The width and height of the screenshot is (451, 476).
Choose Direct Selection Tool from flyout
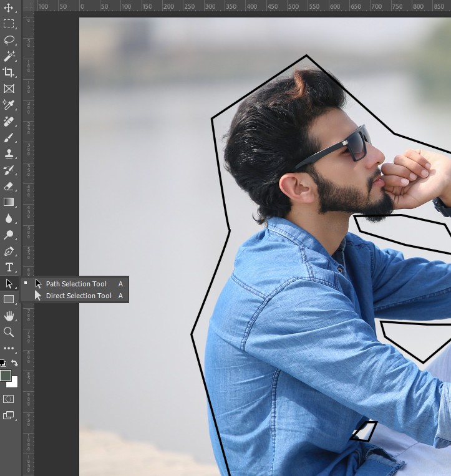(x=75, y=296)
